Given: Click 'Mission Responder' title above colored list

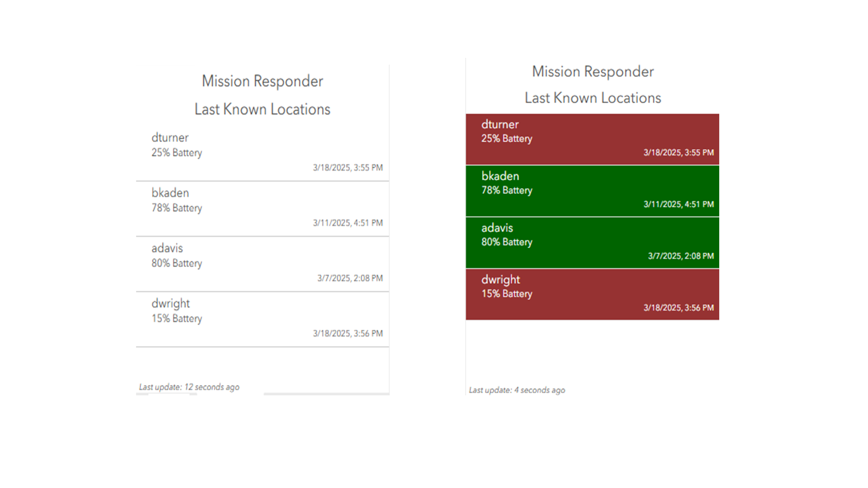Looking at the screenshot, I should 592,71.
